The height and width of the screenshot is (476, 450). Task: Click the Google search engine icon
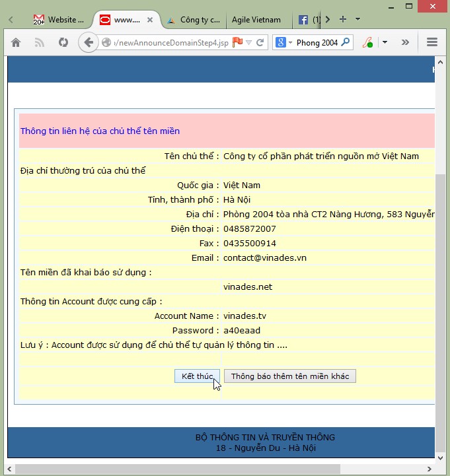pyautogui.click(x=281, y=42)
